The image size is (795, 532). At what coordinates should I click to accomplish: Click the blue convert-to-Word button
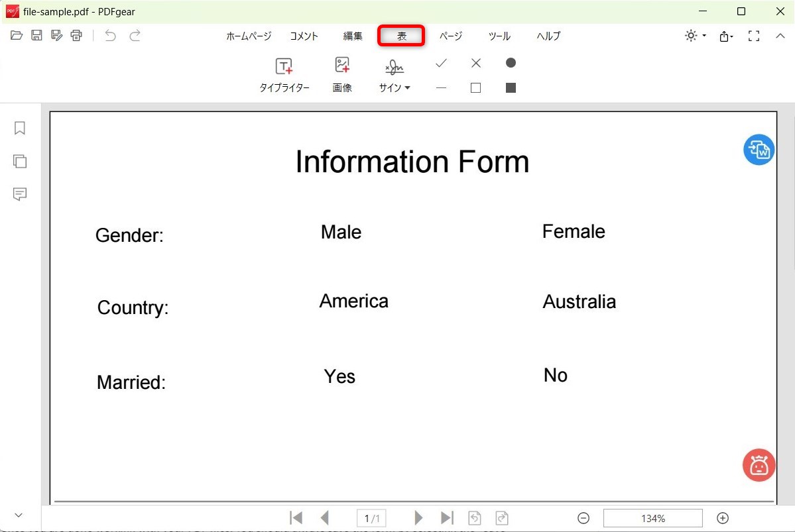[759, 150]
